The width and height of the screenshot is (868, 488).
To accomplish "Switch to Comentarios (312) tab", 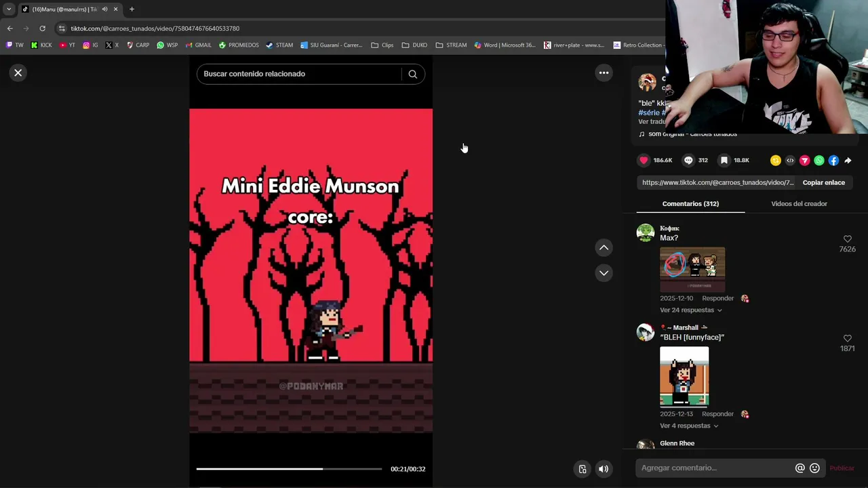I will pyautogui.click(x=690, y=203).
